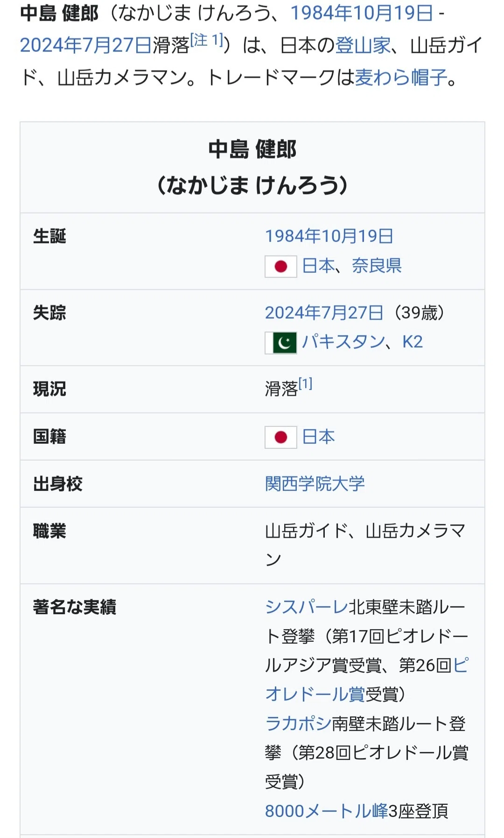Follow the 登山家 link
This screenshot has width=504, height=838.
(363, 45)
